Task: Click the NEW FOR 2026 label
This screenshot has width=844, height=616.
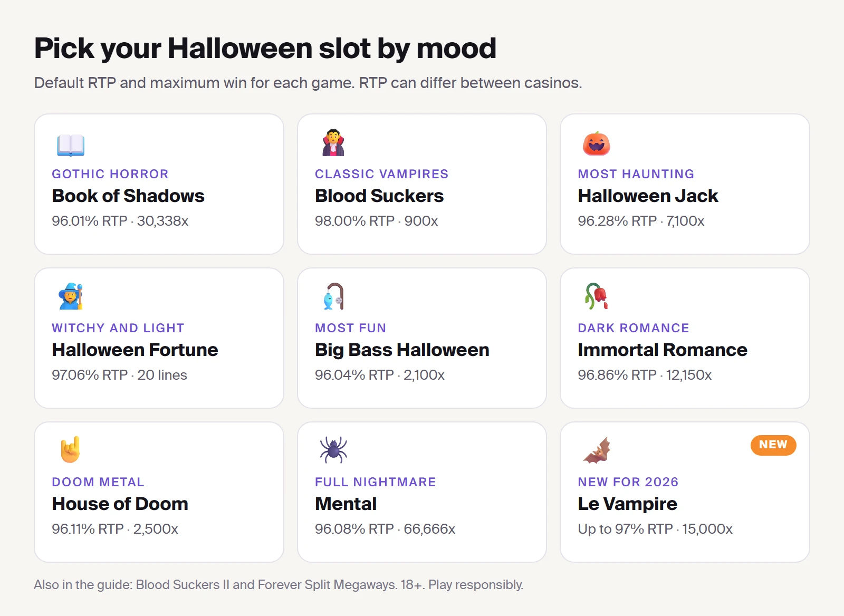Action: click(628, 482)
